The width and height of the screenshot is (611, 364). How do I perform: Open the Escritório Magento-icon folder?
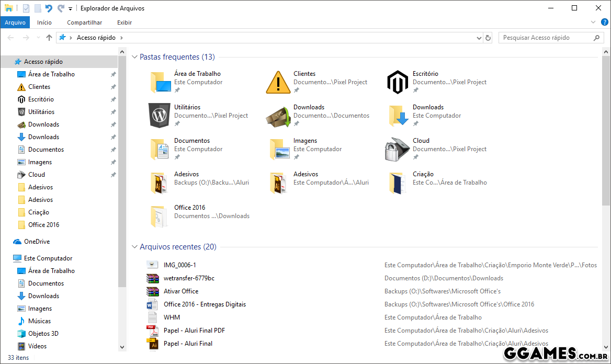pos(397,83)
